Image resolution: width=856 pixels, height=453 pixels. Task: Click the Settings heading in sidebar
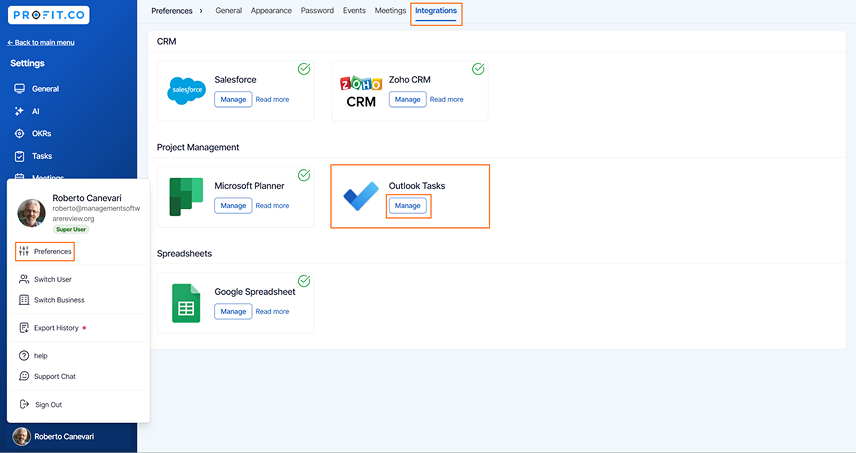coord(27,63)
